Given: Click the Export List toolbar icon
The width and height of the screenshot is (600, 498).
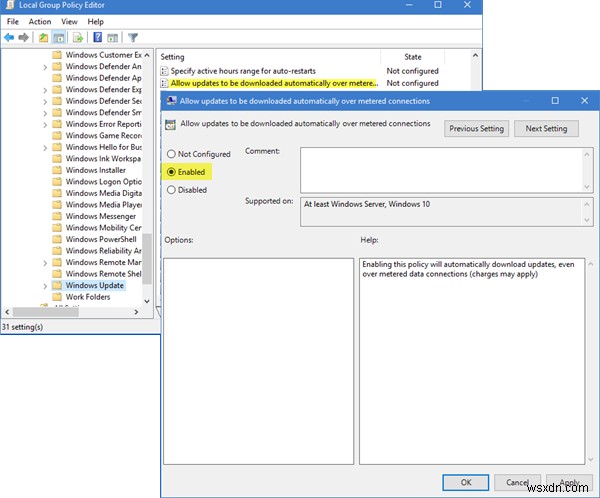Looking at the screenshot, I should 78,38.
